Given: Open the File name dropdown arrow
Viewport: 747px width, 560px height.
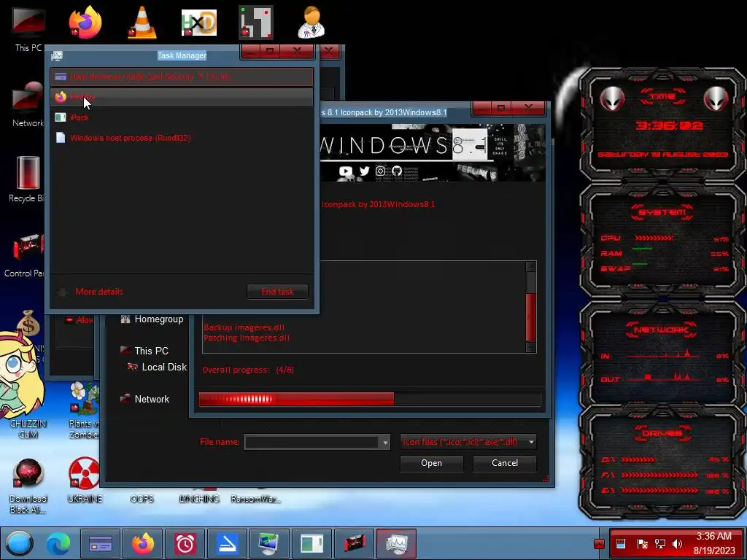Looking at the screenshot, I should [385, 443].
